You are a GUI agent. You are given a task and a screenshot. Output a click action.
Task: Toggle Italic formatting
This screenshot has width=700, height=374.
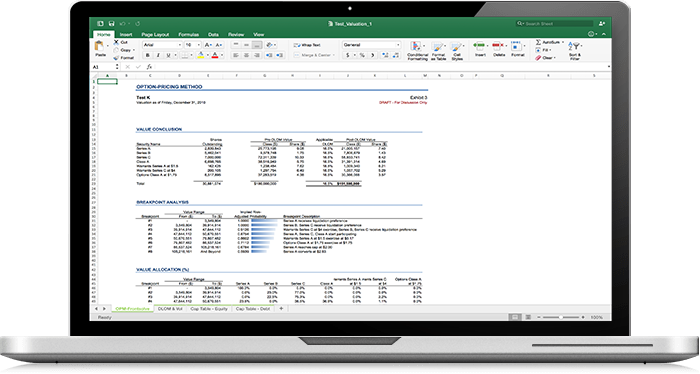tap(158, 55)
